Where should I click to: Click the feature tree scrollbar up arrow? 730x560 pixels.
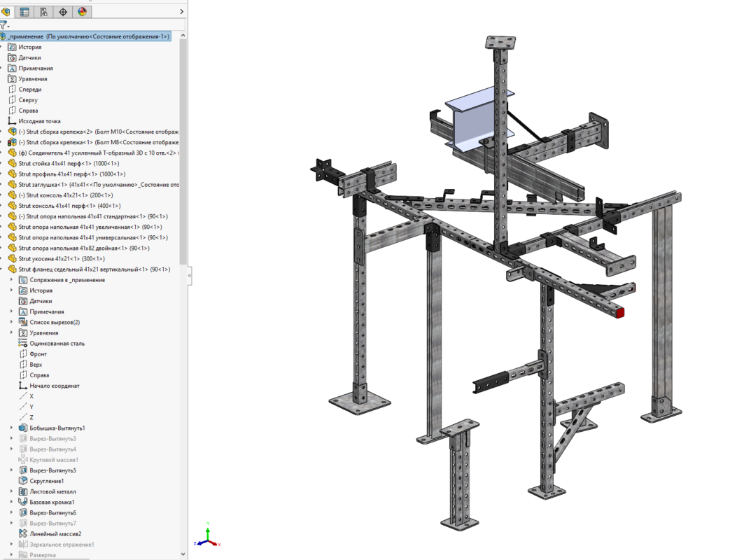[x=183, y=36]
